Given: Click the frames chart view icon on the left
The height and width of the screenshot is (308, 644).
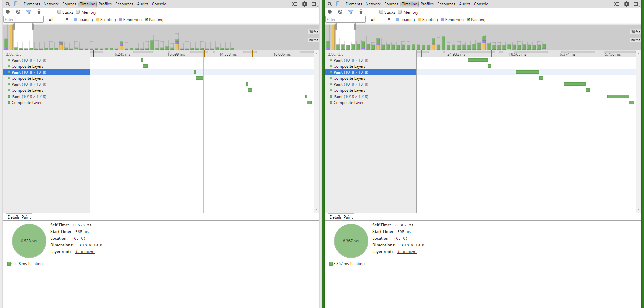Looking at the screenshot, I should pyautogui.click(x=49, y=12).
